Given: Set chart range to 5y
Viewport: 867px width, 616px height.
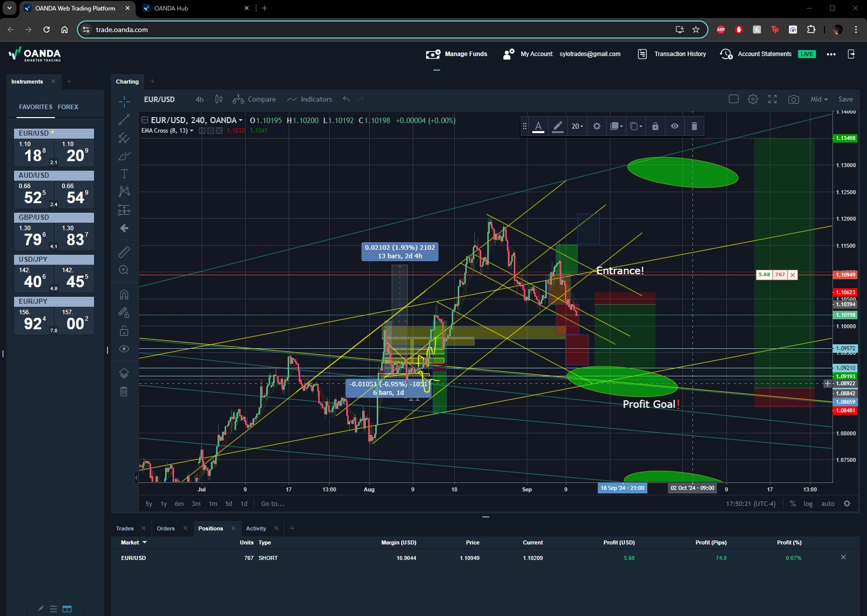Looking at the screenshot, I should [x=149, y=504].
